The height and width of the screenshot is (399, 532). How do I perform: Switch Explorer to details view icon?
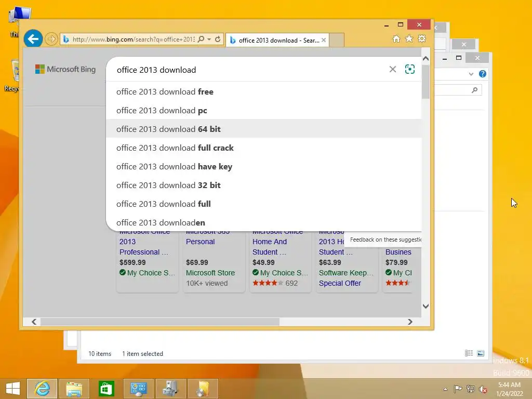click(x=469, y=353)
